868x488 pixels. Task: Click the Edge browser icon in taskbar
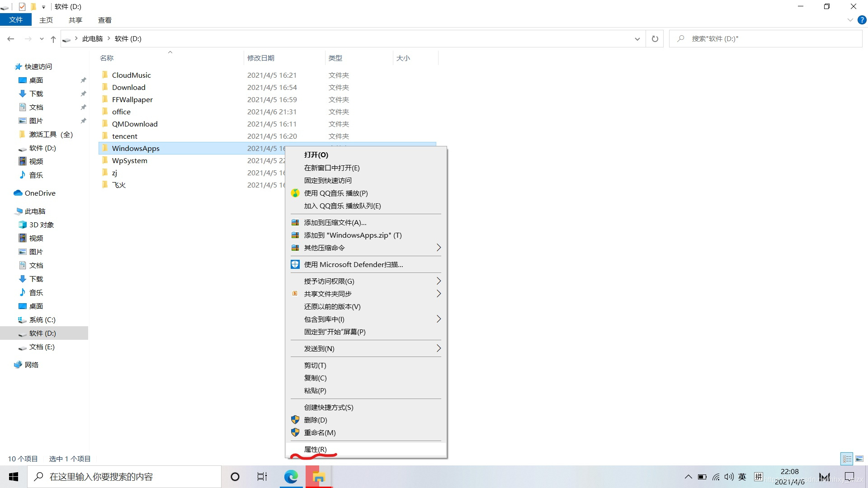point(292,477)
